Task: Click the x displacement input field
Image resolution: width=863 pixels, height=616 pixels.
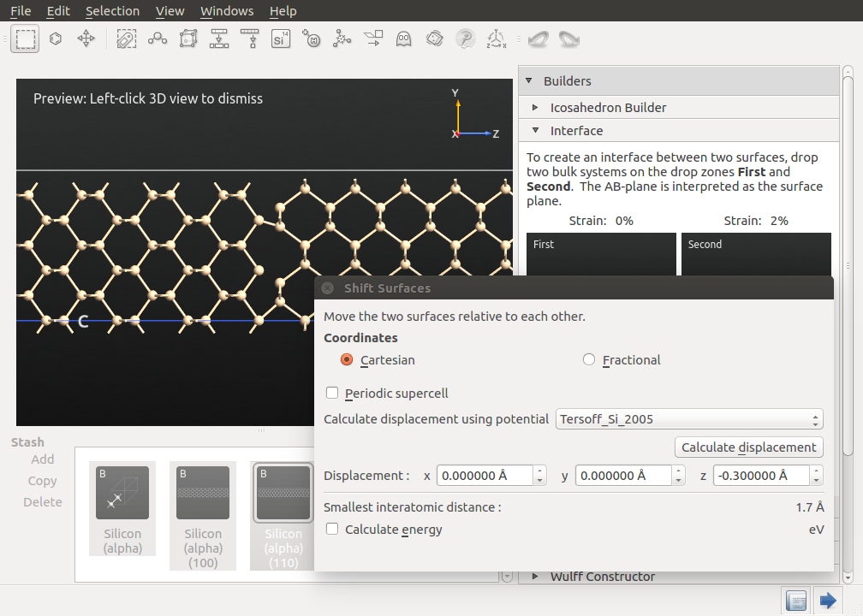Action: 485,475
